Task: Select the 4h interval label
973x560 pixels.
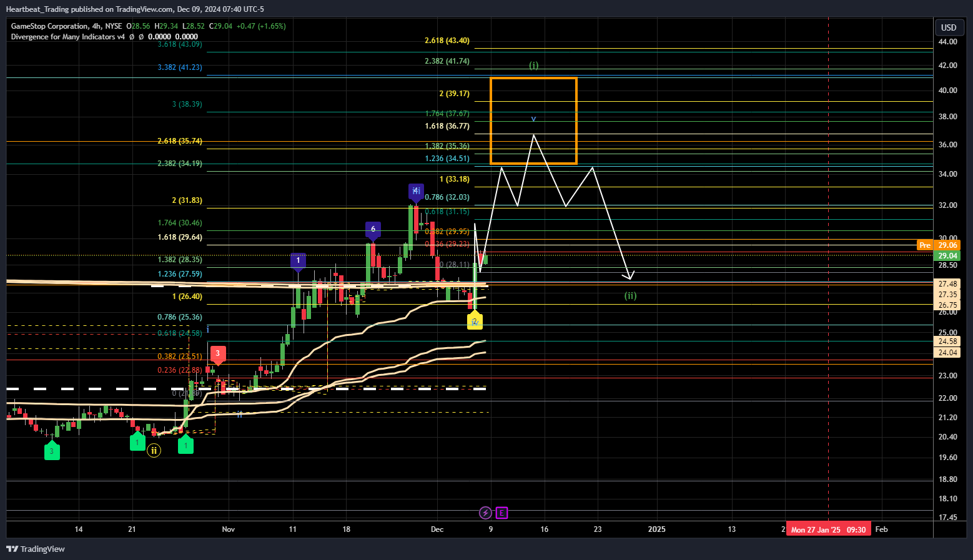Action: tap(96, 26)
